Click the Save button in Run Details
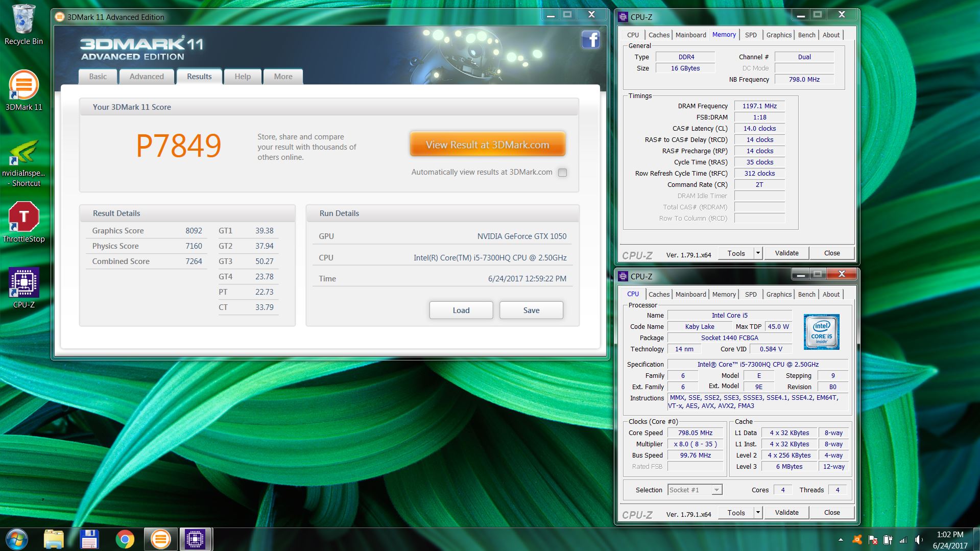 (x=531, y=310)
